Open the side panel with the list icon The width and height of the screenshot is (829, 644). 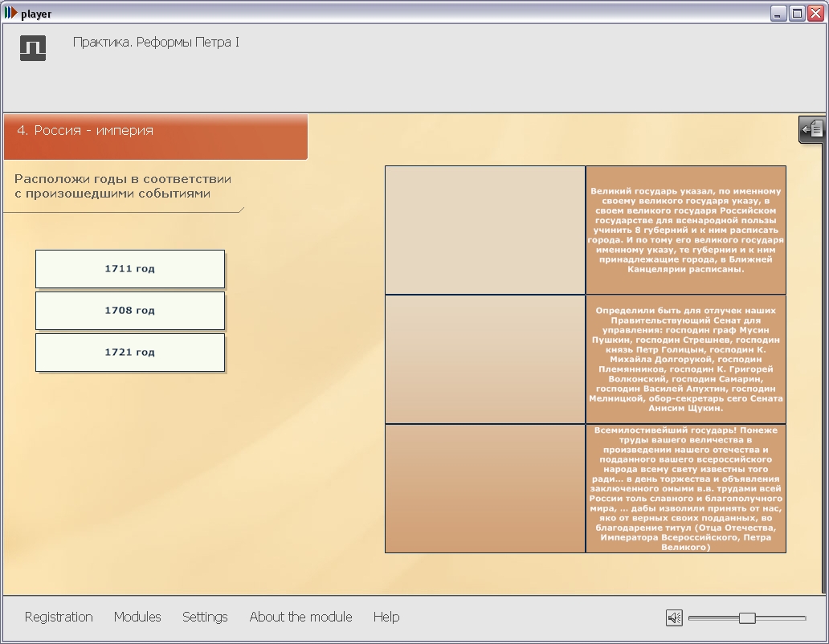pos(811,129)
